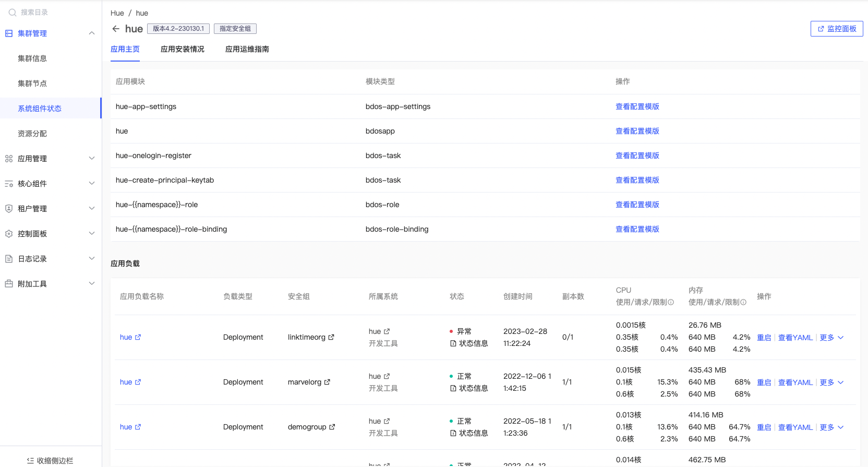Viewport: 868px width, 467px height.
Task: Switch to the 应用运维指南 tab
Action: pyautogui.click(x=247, y=49)
